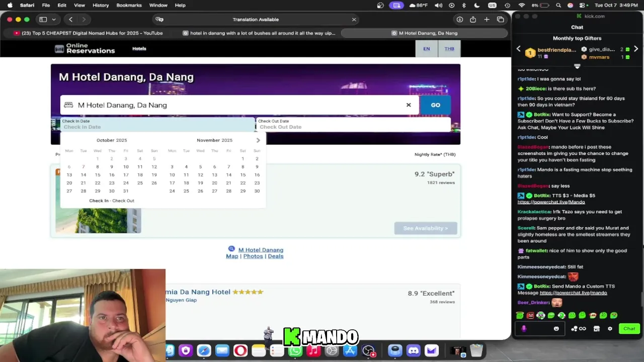
Task: Select November 15 in the calendar
Action: pyautogui.click(x=243, y=175)
